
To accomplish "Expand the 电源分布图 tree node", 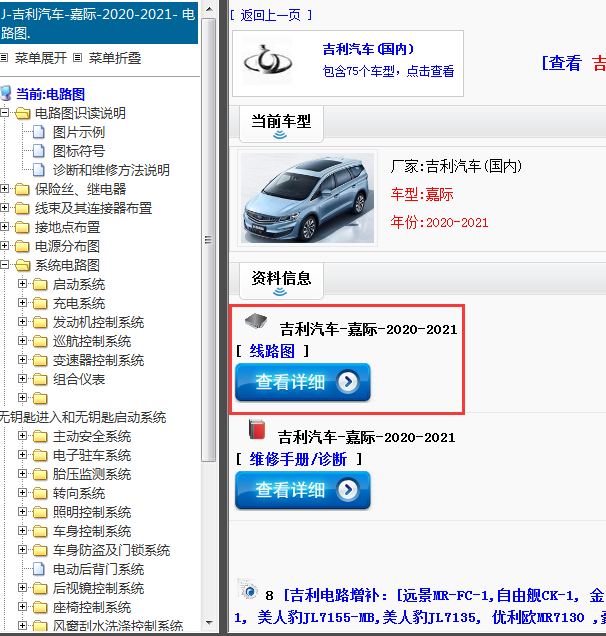I will coord(4,246).
